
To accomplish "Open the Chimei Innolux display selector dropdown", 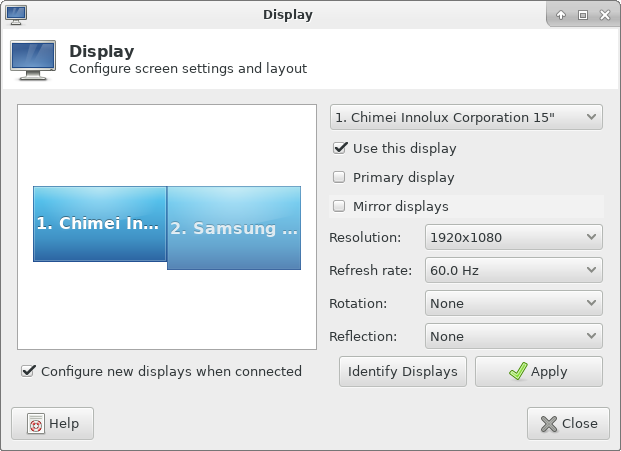I will click(x=466, y=117).
